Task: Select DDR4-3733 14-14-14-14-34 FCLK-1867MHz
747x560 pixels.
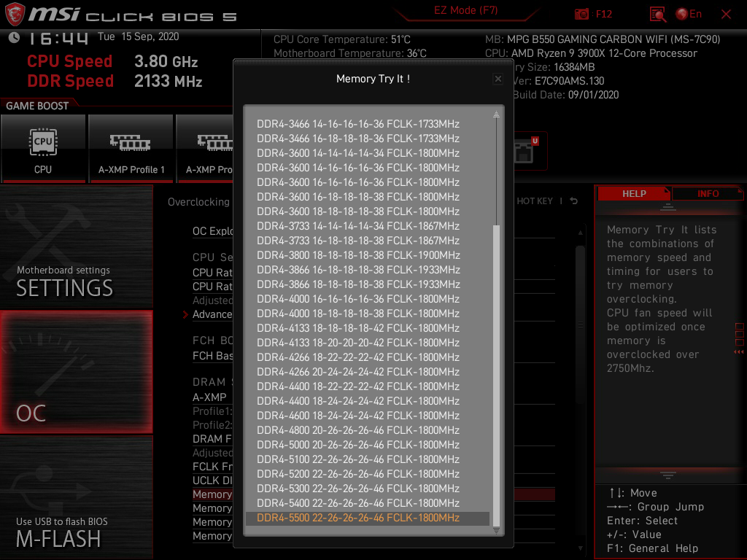Action: (x=358, y=226)
